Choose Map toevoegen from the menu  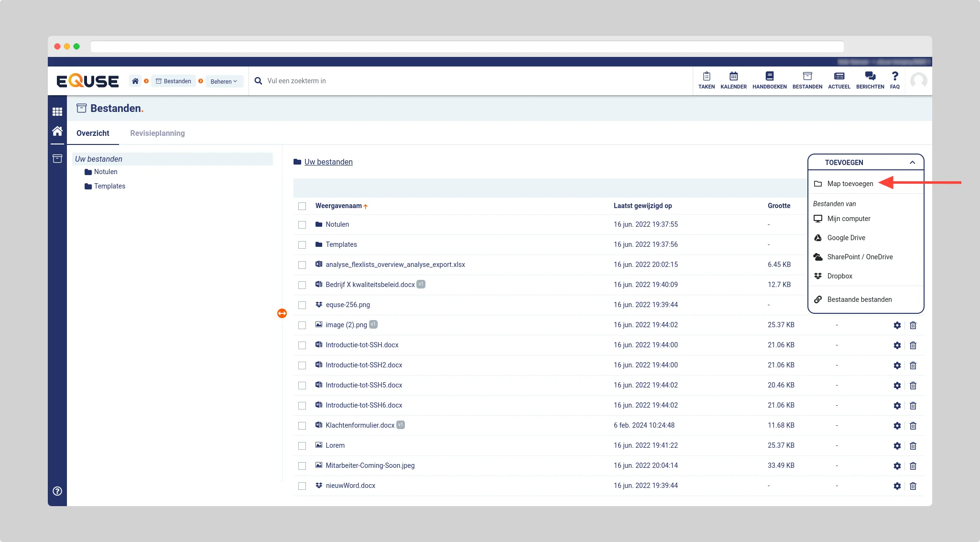(849, 184)
